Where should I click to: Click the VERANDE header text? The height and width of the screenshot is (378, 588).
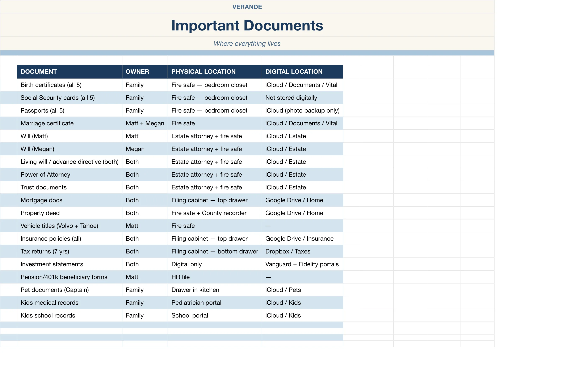(x=247, y=7)
